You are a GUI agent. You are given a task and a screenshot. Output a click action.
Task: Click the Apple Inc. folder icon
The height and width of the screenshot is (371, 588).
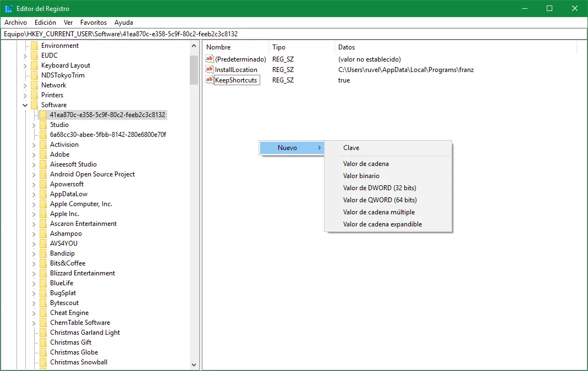43,214
